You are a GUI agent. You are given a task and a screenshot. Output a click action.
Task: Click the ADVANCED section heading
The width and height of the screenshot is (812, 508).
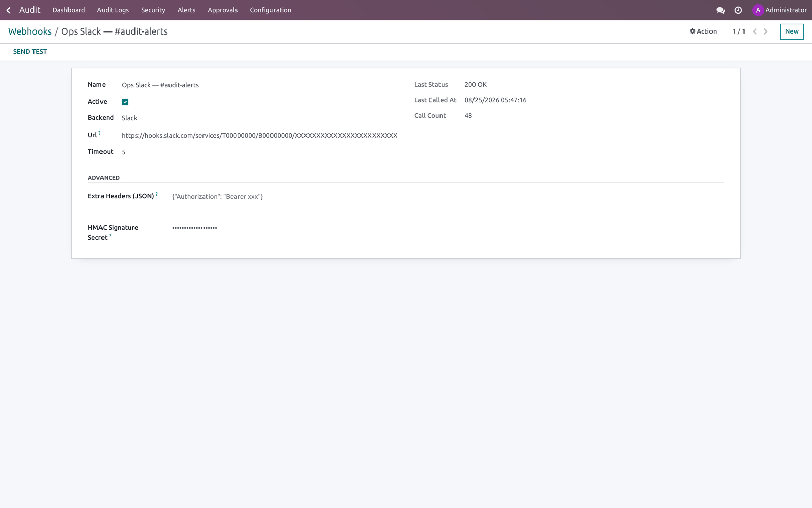tap(104, 178)
